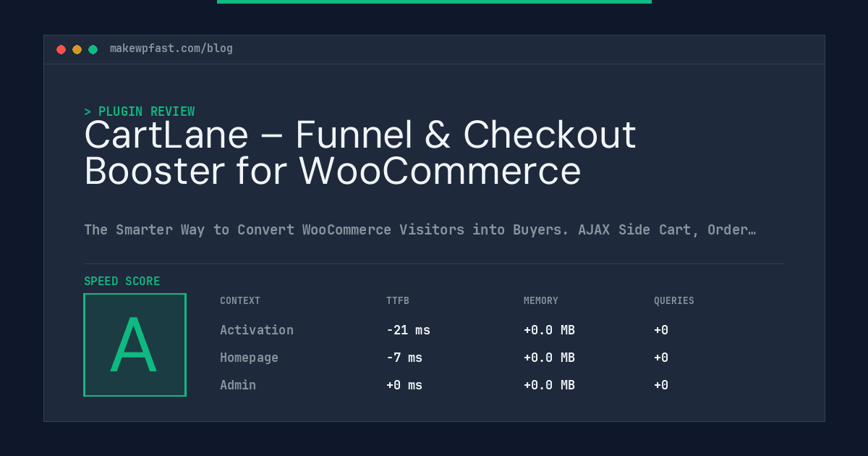The image size is (868, 456).
Task: Click the red window dot
Action: point(61,49)
